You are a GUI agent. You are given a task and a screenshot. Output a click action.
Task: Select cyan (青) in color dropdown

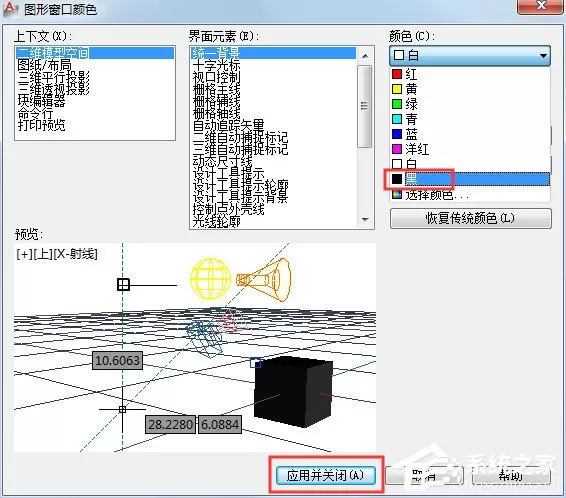click(x=470, y=119)
